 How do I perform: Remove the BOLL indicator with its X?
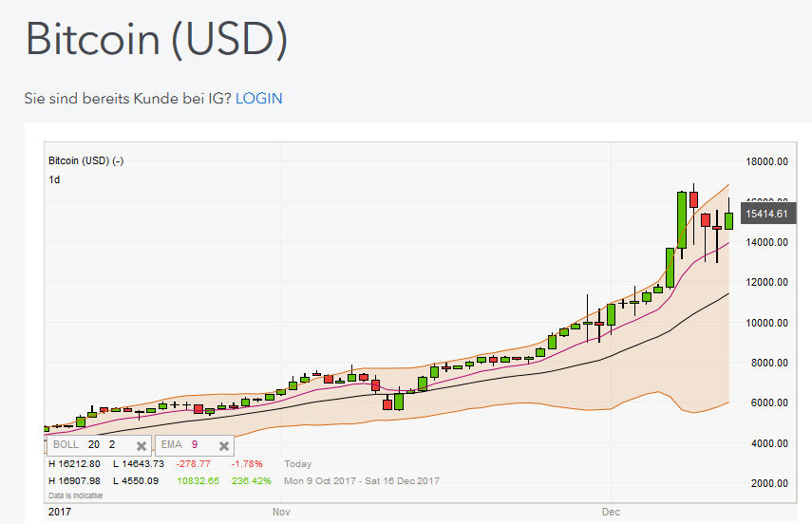pos(142,446)
